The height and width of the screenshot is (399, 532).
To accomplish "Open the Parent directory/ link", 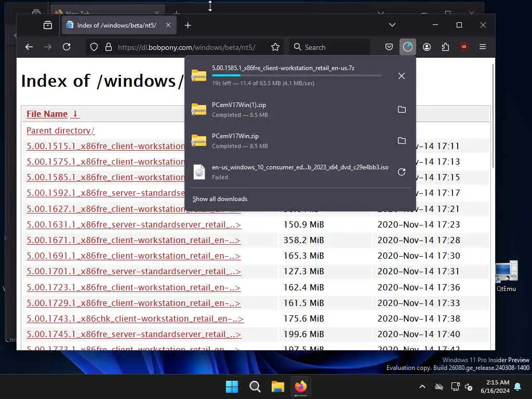I will coord(60,130).
